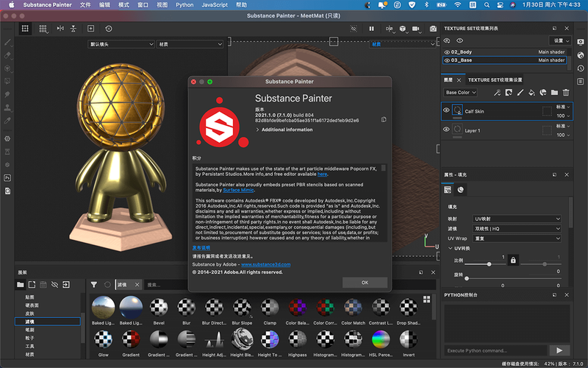Create a new layer folder

[554, 93]
